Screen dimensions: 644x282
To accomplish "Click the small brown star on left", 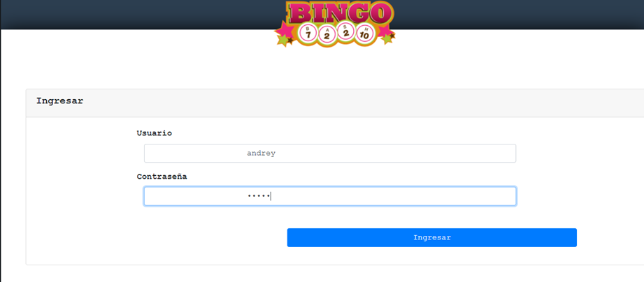I will [290, 40].
